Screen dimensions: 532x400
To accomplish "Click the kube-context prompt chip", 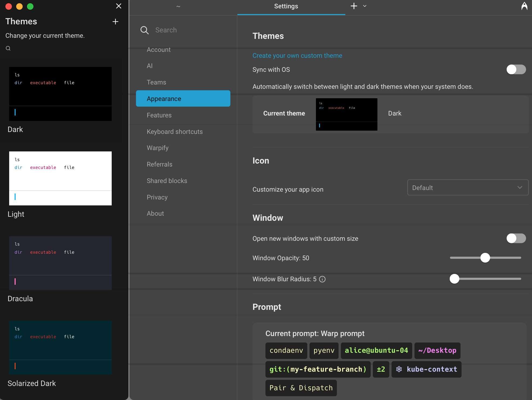I will click(426, 369).
